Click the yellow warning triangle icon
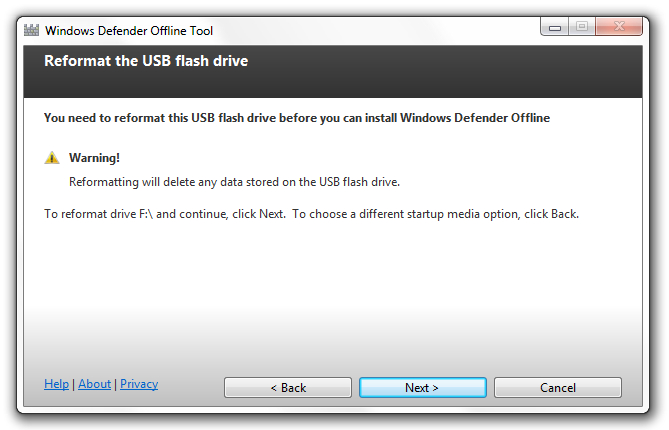 pyautogui.click(x=52, y=158)
